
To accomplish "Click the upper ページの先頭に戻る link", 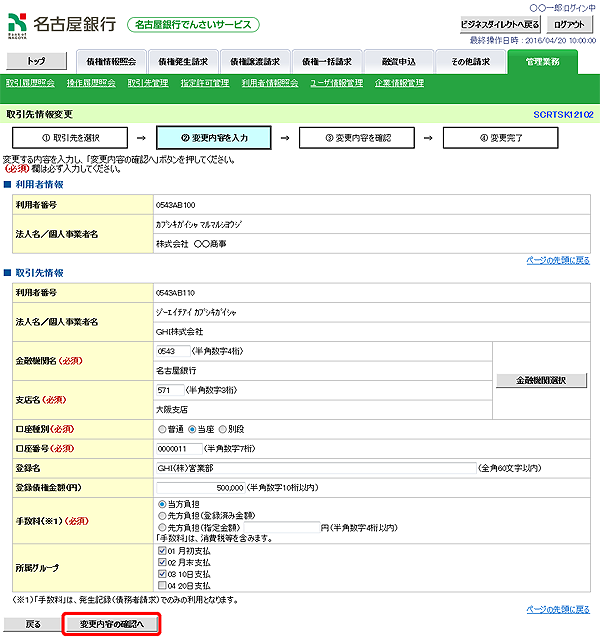I will (558, 260).
